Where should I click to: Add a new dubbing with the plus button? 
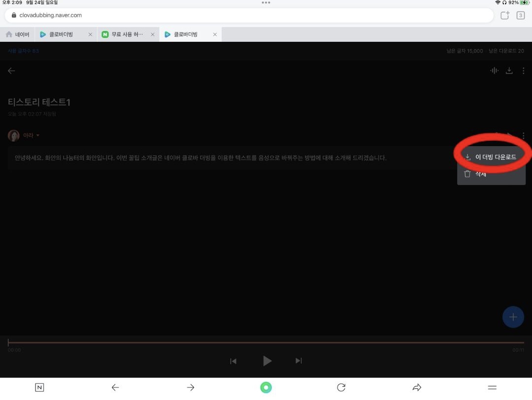point(513,317)
